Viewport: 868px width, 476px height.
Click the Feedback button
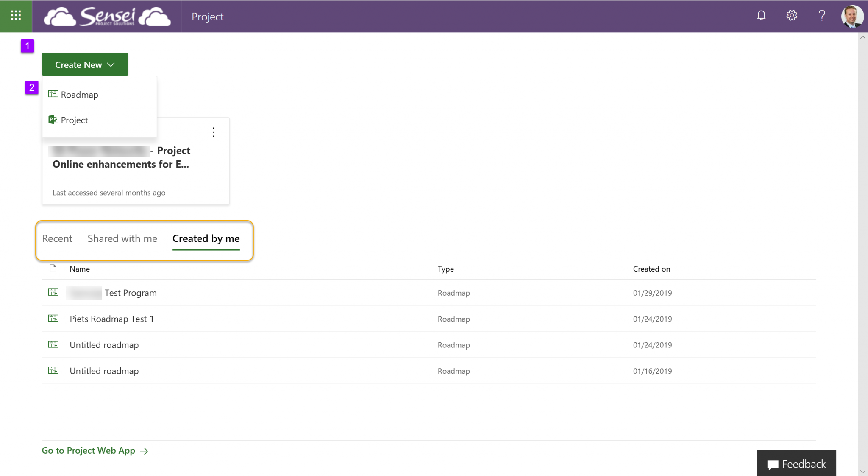point(796,464)
